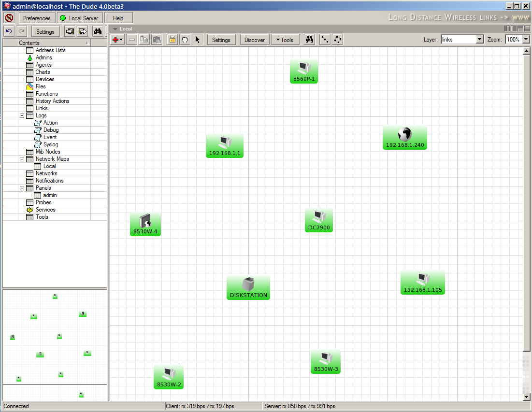Select the DISKSTATION device node
The height and width of the screenshot is (412, 532).
coord(248,287)
